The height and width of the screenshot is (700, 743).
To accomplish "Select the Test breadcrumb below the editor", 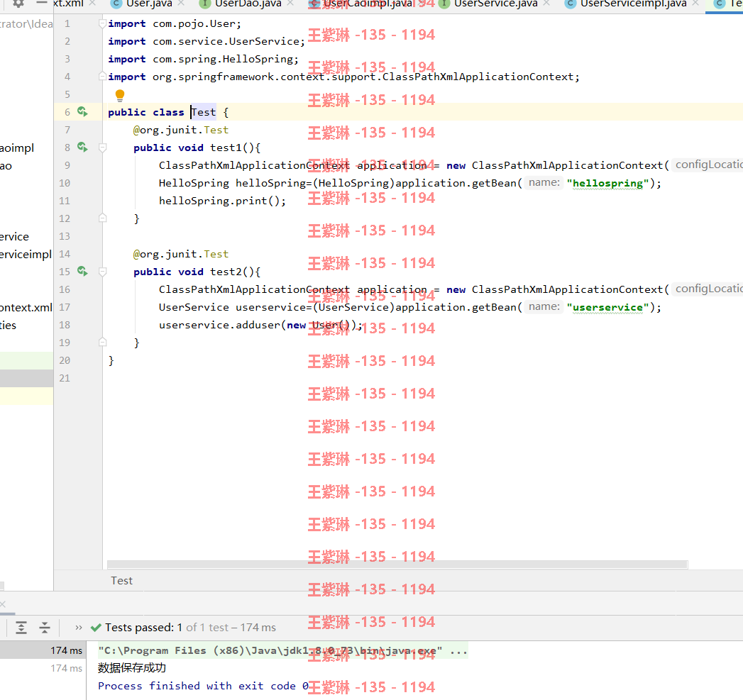I will coord(122,581).
